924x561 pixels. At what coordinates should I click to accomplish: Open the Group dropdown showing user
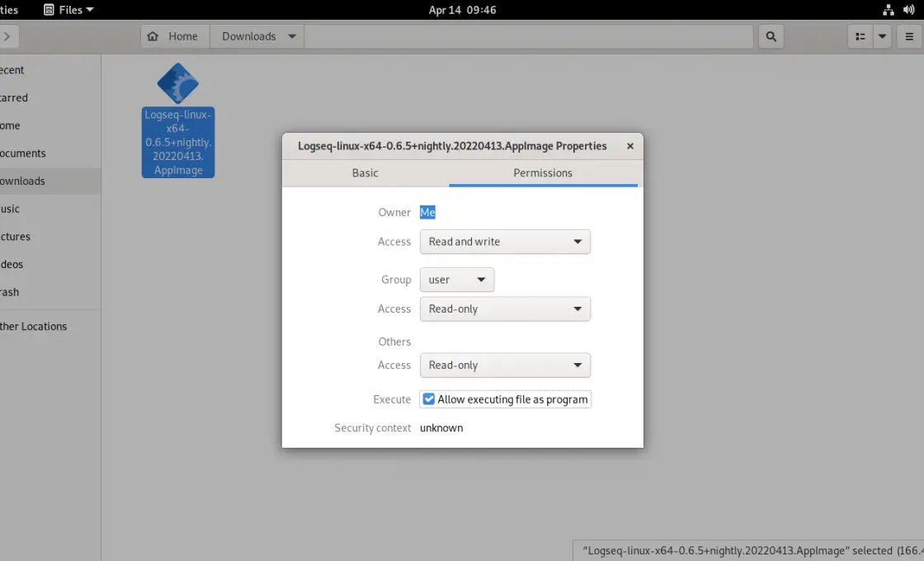click(x=457, y=280)
